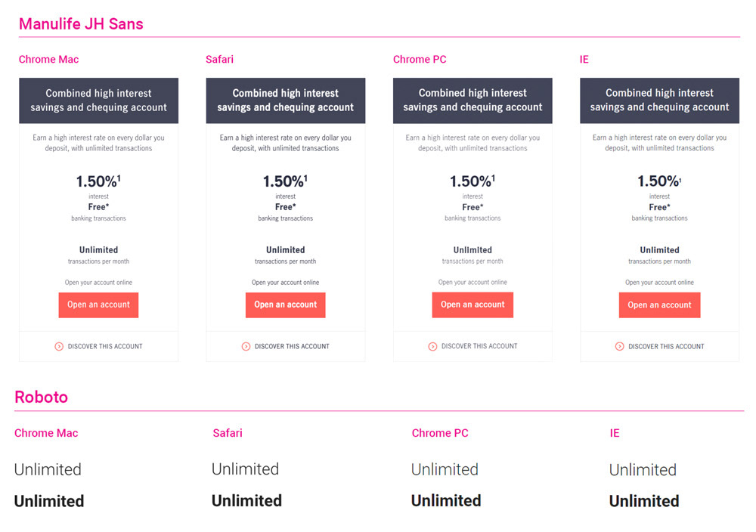Click the light Unlimited sample under Roboto IE
The image size is (756, 532).
(x=643, y=470)
